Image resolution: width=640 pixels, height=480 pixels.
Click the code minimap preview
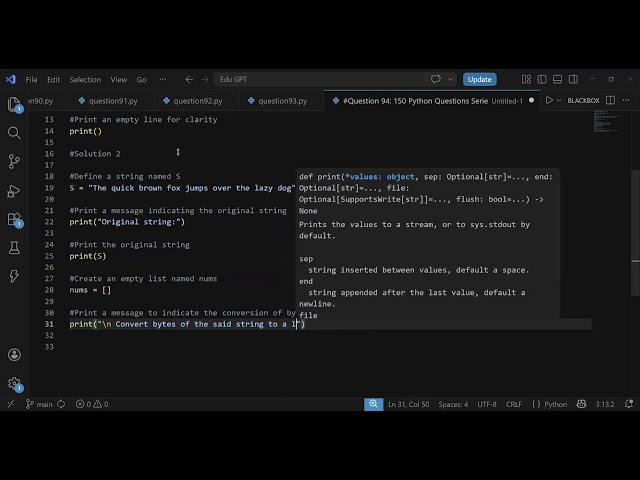(607, 121)
